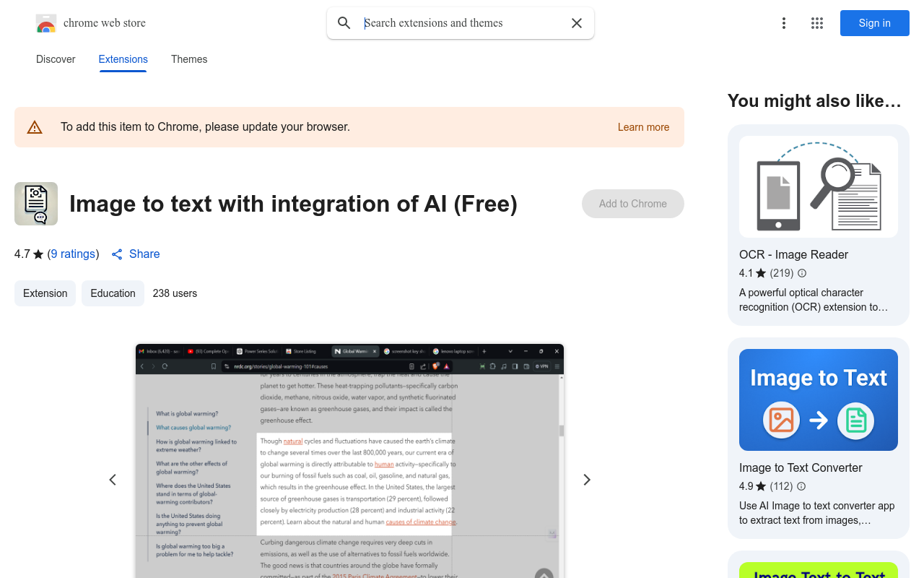Click the Image to text extension icon
This screenshot has width=924, height=578.
[36, 204]
